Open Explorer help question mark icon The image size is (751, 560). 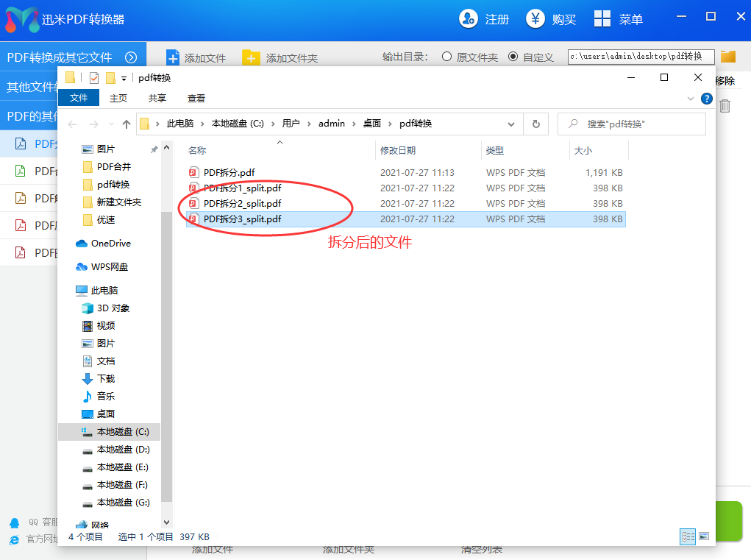[x=706, y=98]
